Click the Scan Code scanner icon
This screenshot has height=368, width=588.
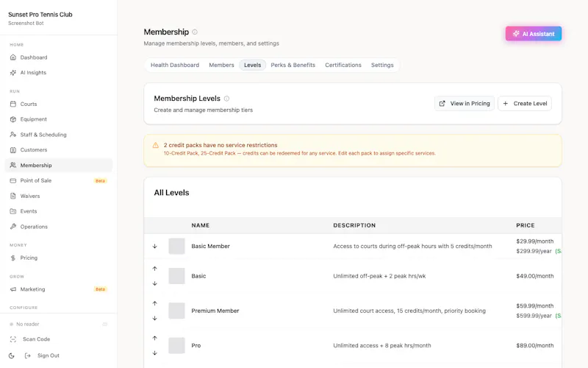(x=13, y=339)
